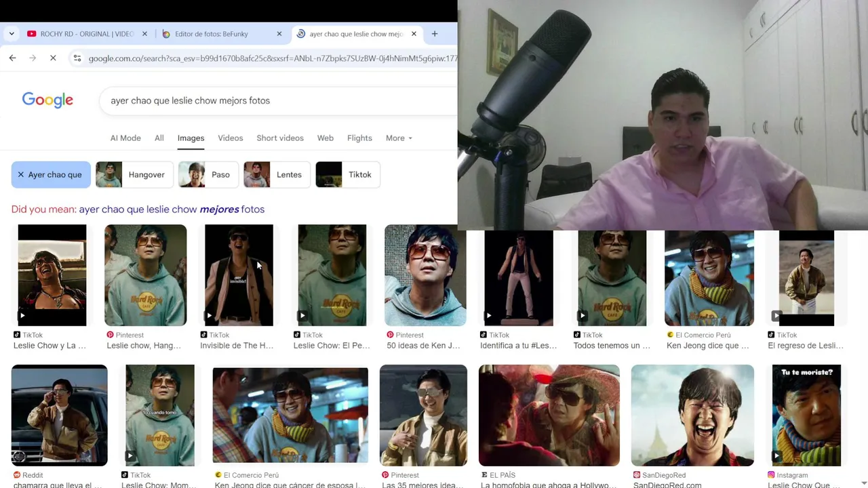Open 'Ken Jeong dice que ...' El Comercio image
Screen dimensions: 868x488
(x=709, y=279)
